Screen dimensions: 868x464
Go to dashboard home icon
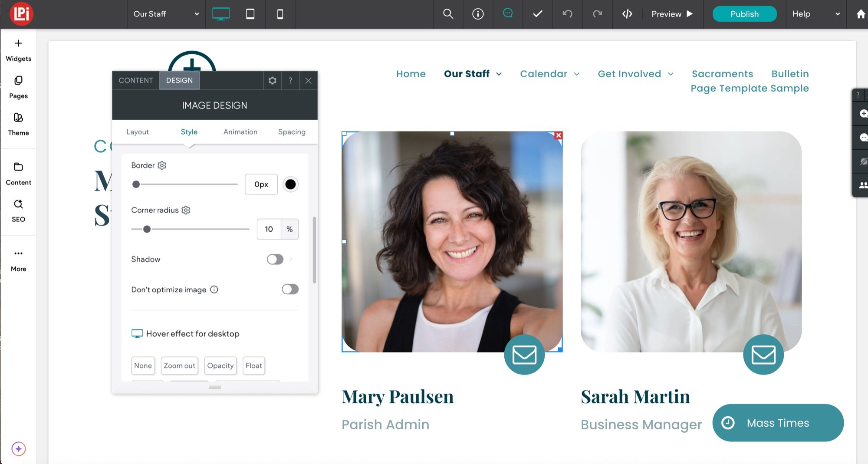861,14
